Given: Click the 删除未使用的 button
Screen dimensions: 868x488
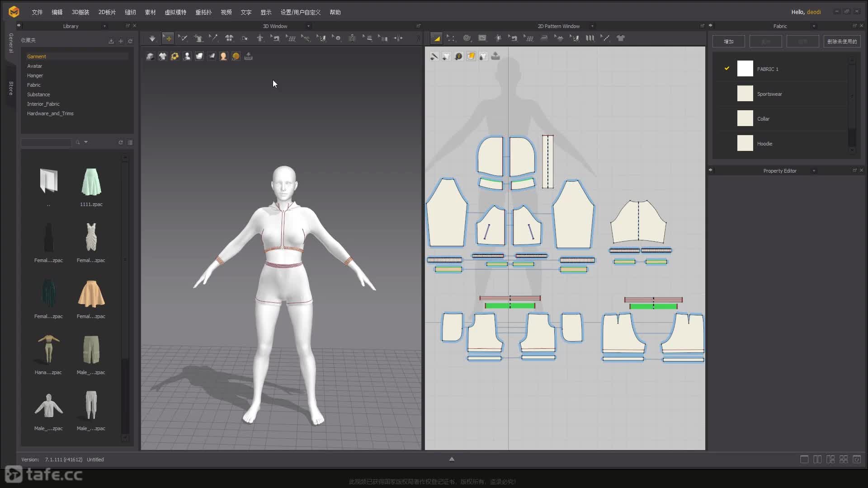Looking at the screenshot, I should click(842, 42).
